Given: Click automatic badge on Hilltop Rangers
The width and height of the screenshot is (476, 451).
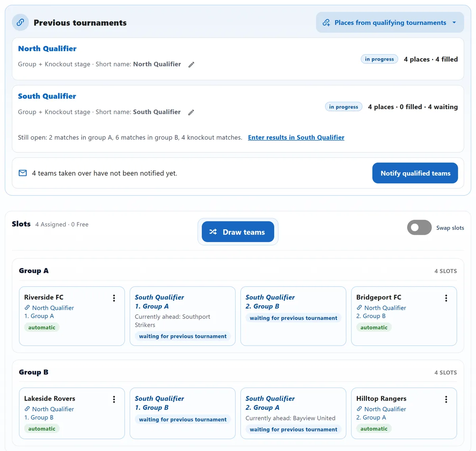Looking at the screenshot, I should point(374,429).
